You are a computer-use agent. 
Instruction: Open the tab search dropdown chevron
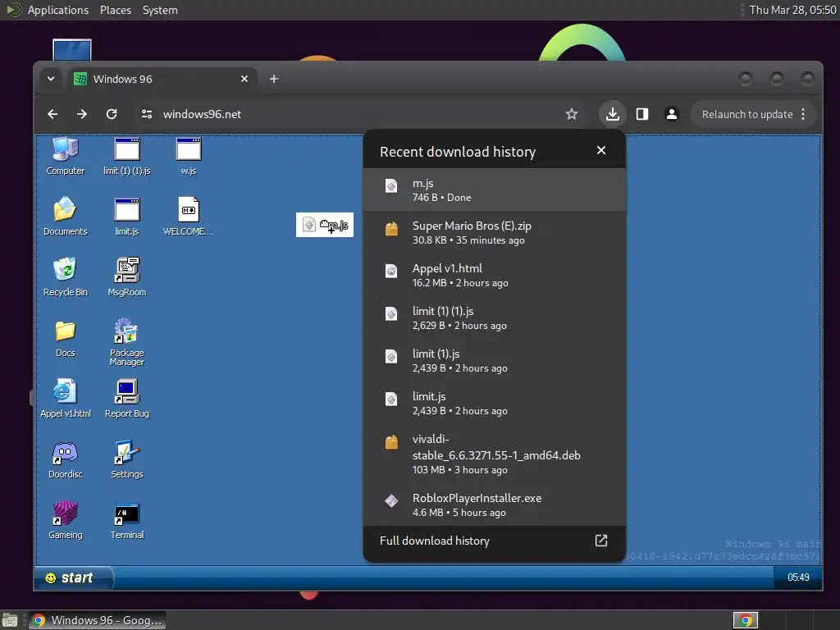(50, 79)
